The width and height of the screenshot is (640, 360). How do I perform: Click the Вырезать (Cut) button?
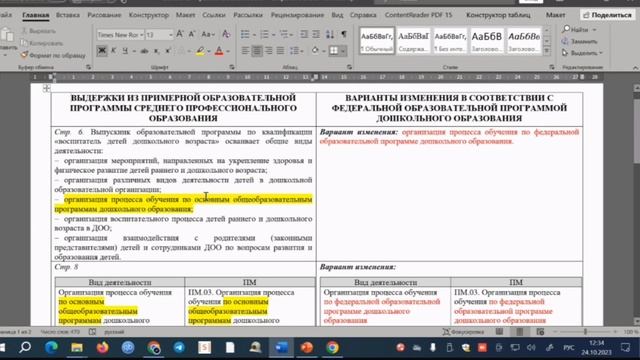pyautogui.click(x=38, y=31)
